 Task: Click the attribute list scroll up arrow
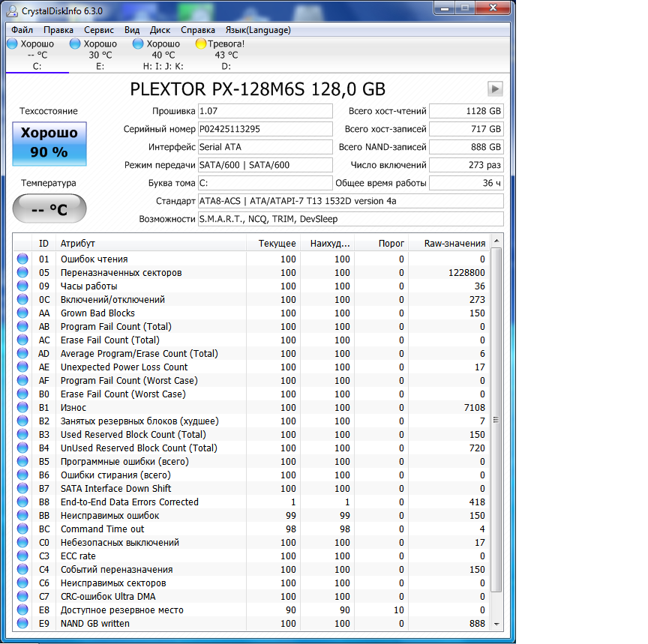[x=496, y=241]
